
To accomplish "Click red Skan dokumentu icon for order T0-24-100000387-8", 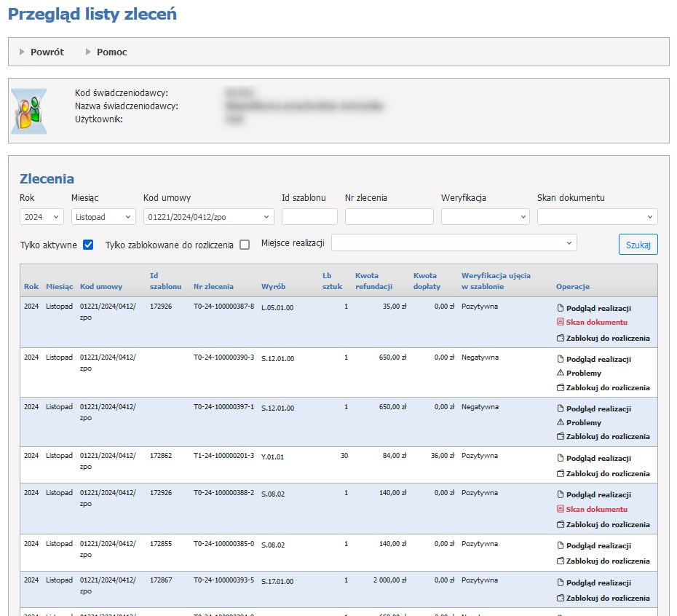I will coord(560,322).
